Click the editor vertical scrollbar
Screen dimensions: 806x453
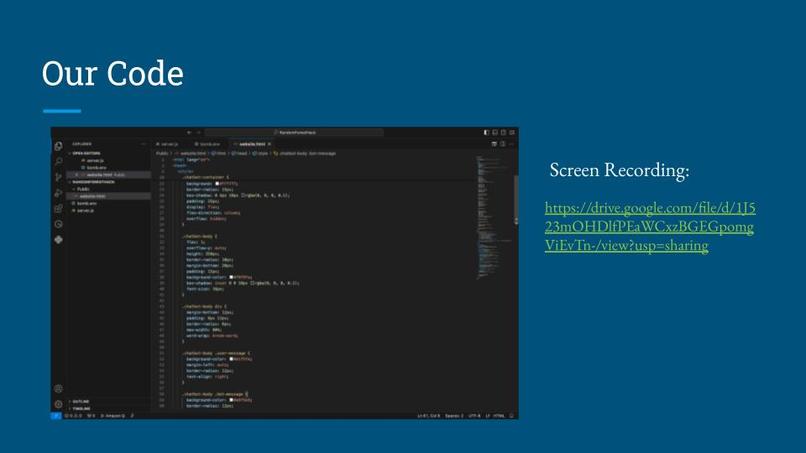(x=516, y=201)
